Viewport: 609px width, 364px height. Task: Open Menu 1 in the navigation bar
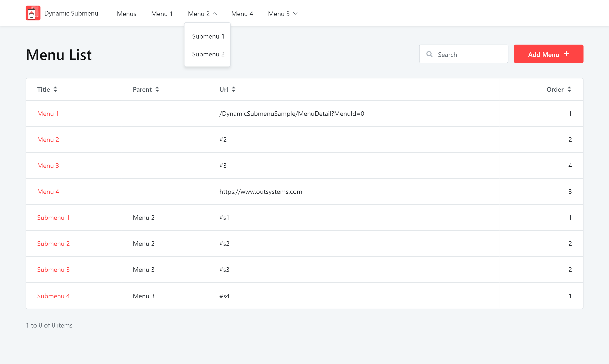[x=162, y=14]
